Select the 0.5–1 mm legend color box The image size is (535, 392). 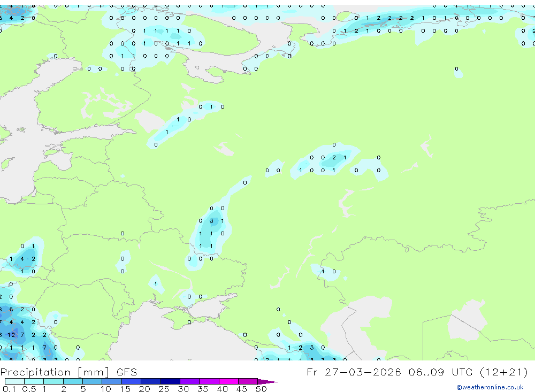34,381
